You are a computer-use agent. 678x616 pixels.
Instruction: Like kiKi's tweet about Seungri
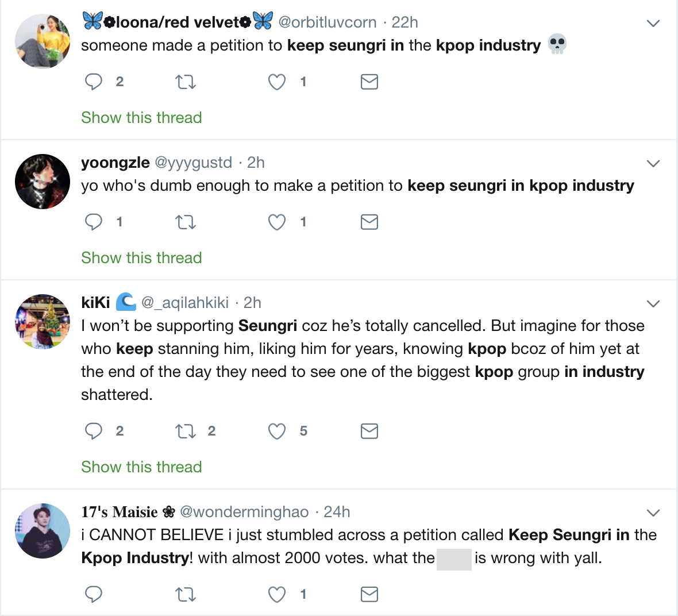pos(277,431)
